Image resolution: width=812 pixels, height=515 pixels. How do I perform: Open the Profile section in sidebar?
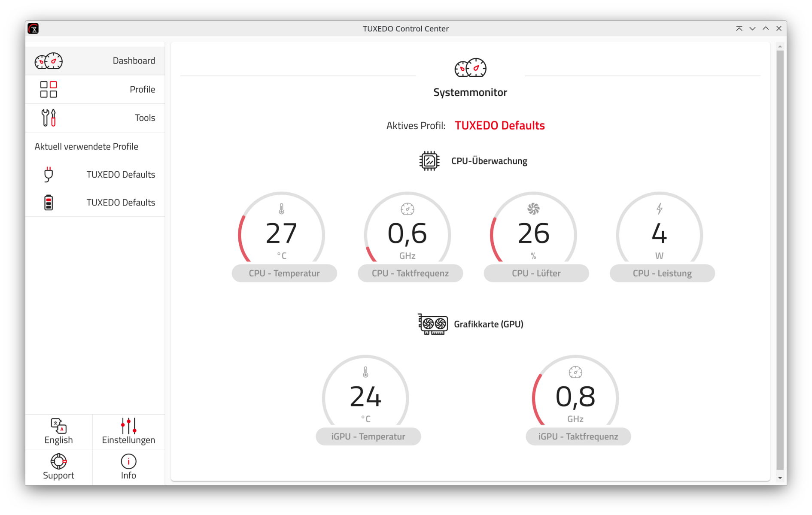pyautogui.click(x=95, y=89)
